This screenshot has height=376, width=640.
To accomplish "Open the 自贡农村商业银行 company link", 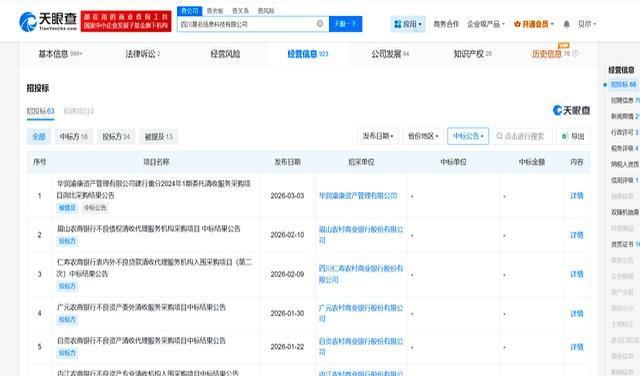I will click(361, 347).
